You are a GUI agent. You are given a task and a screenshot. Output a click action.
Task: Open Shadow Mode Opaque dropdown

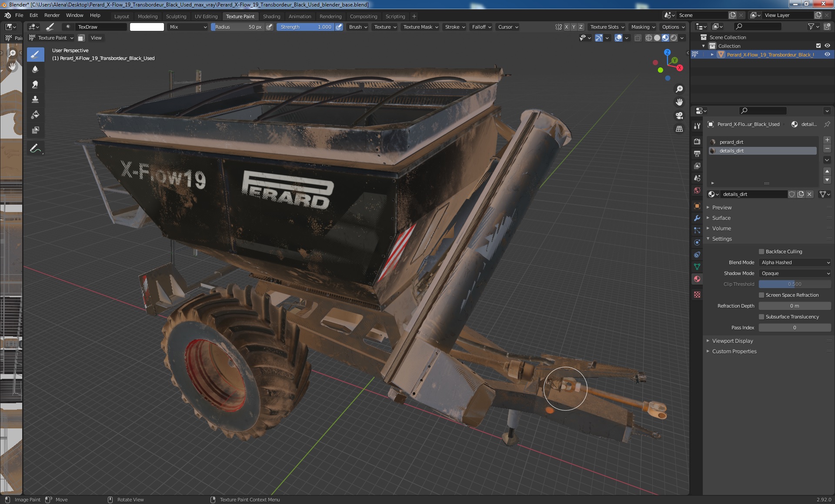pos(795,273)
